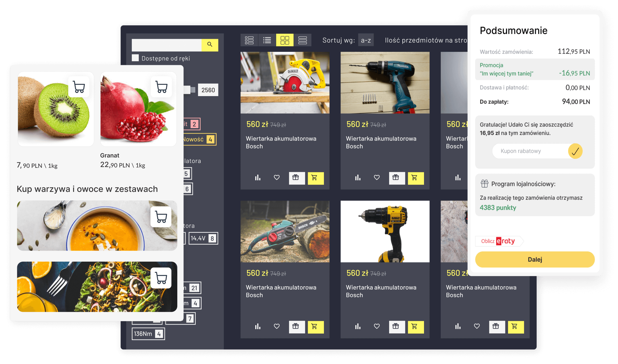
Task: Enable the Dostępne od ręki checkbox
Action: pyautogui.click(x=136, y=58)
